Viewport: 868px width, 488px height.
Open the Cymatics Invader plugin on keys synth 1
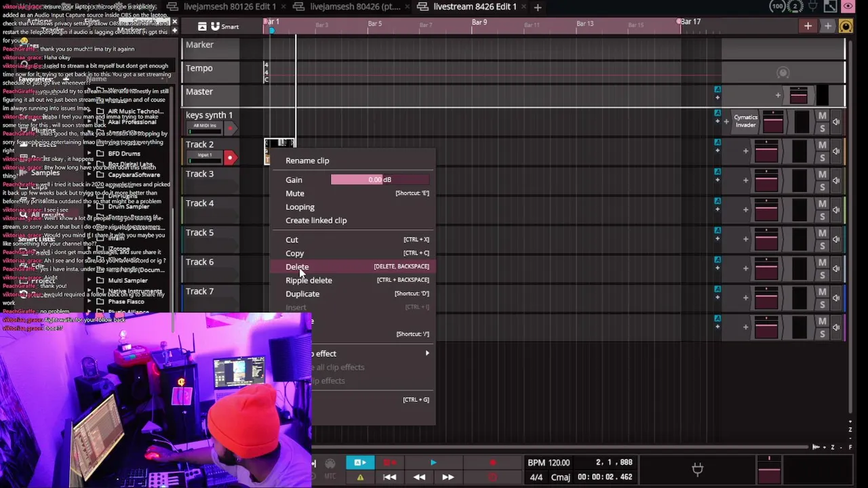[x=745, y=121]
